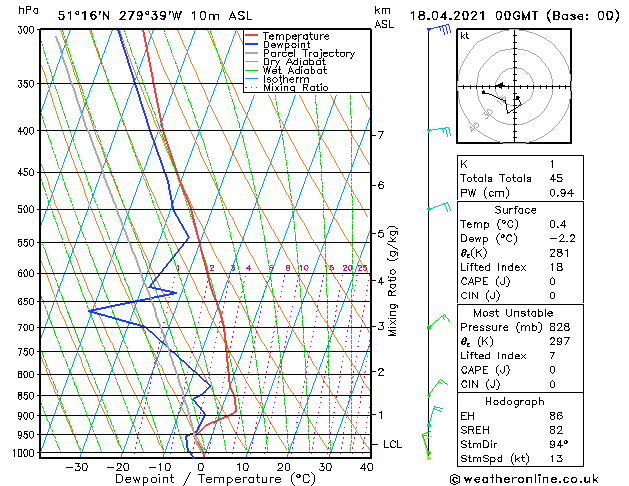Click the wind barb at 500 hPa
This screenshot has width=629, height=486.
(x=439, y=207)
